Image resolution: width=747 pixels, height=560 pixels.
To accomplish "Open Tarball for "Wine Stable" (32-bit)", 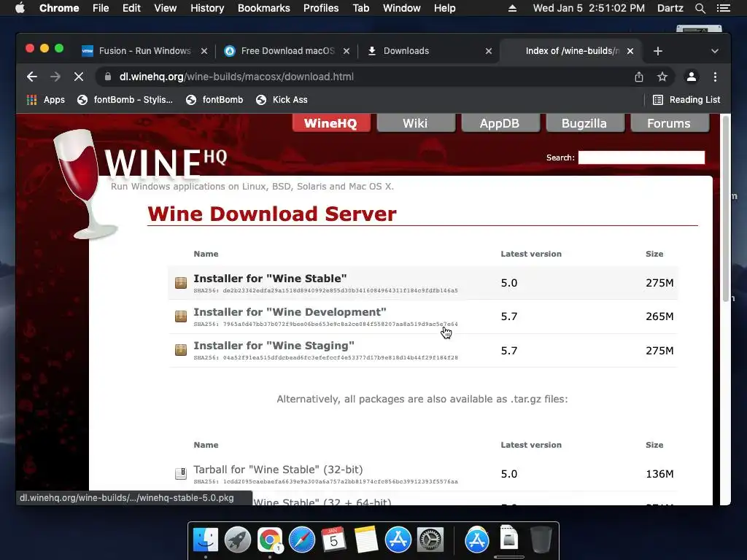I will click(278, 470).
